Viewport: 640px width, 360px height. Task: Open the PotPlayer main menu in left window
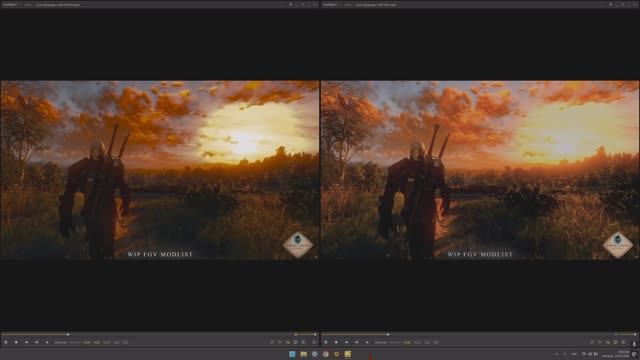pos(10,4)
